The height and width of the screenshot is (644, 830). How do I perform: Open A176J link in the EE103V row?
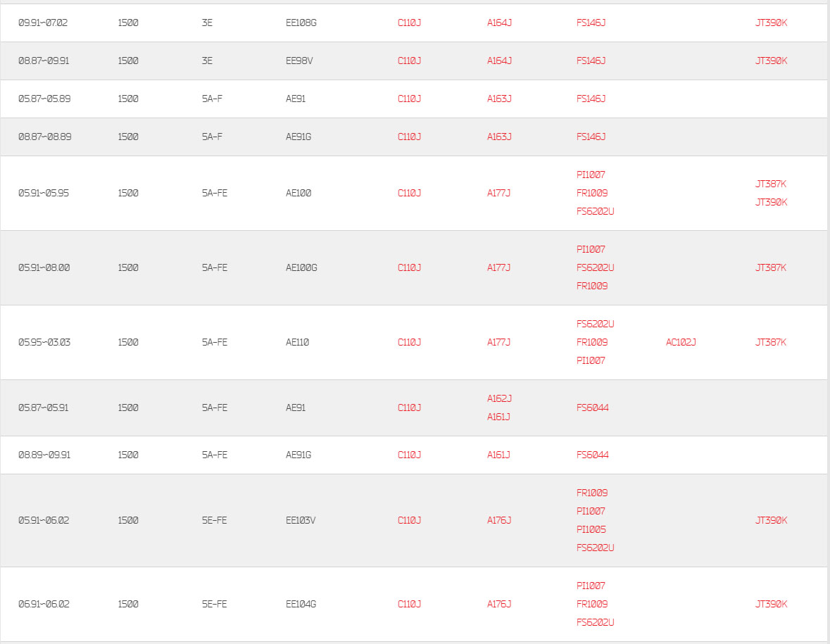(499, 521)
